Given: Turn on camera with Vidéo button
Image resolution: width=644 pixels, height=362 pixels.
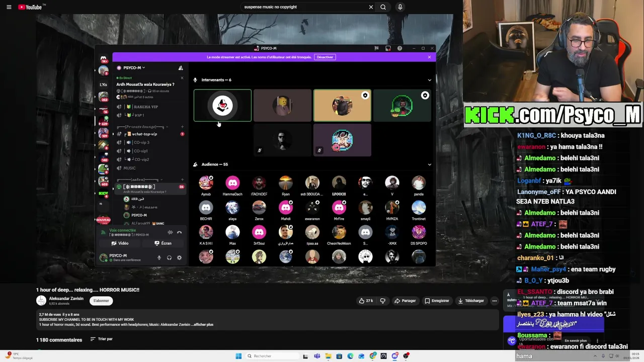Looking at the screenshot, I should [x=120, y=243].
